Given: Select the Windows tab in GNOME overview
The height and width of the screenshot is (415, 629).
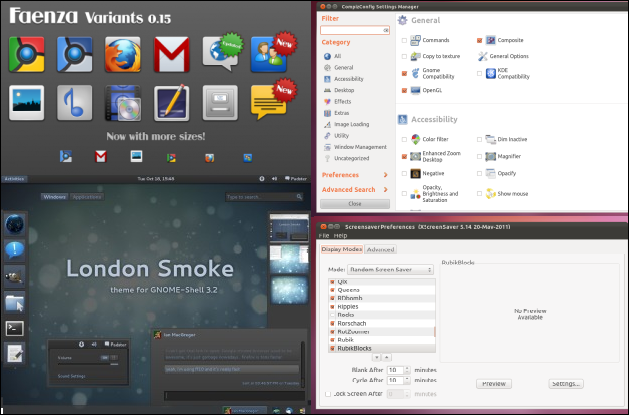Looking at the screenshot, I should [x=55, y=197].
